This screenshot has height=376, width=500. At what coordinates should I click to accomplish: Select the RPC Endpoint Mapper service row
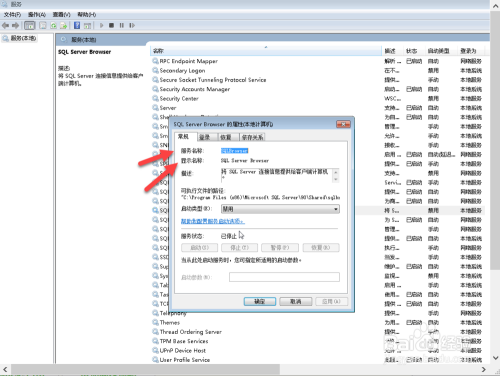click(x=317, y=61)
